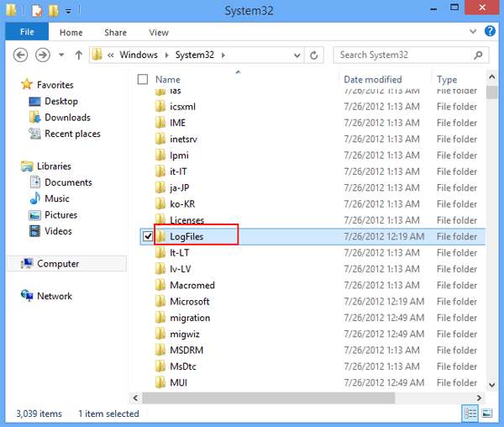Select the MSDRM folder name
The width and height of the screenshot is (504, 427).
point(186,351)
